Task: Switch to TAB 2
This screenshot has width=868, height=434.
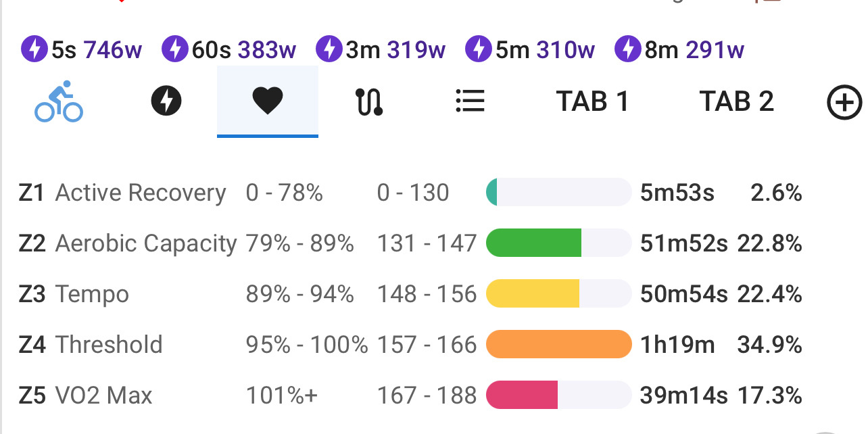Action: click(736, 101)
